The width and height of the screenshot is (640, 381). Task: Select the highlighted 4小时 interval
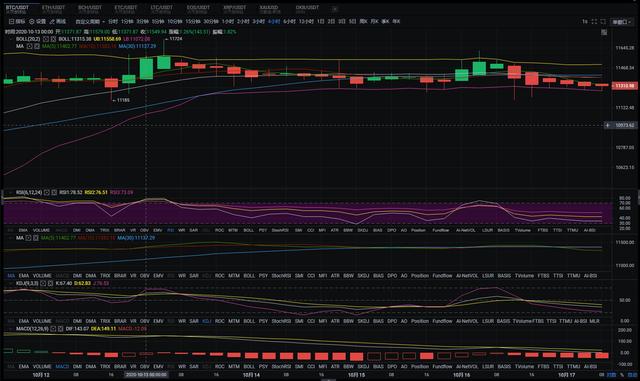(x=273, y=21)
